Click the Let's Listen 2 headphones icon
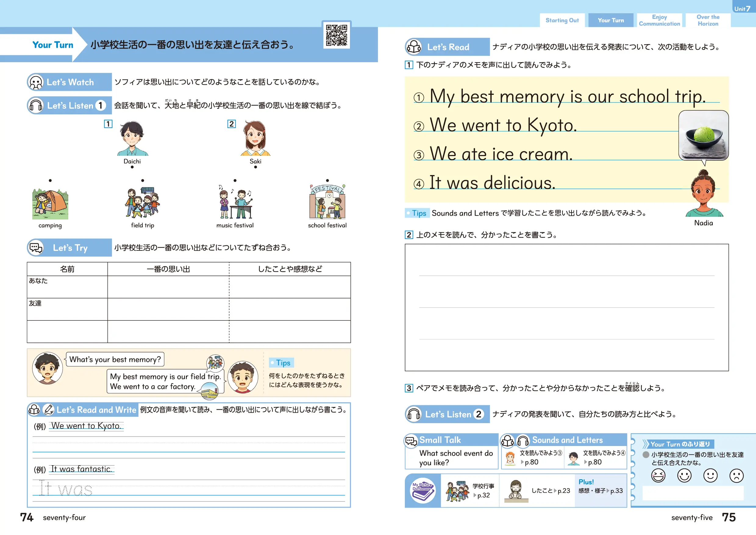The image size is (756, 535). (x=414, y=414)
